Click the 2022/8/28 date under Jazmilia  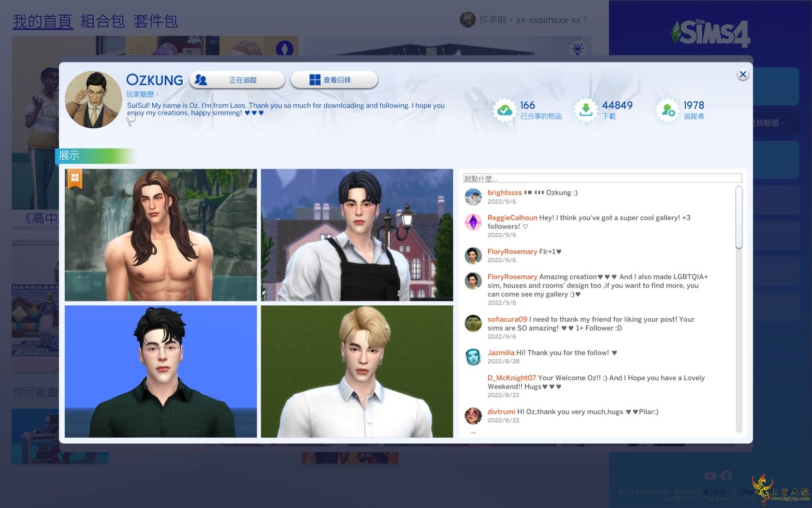point(503,361)
